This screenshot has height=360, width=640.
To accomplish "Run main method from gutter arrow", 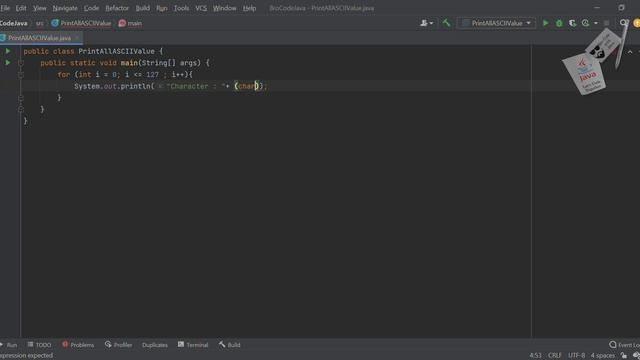I will pos(8,62).
